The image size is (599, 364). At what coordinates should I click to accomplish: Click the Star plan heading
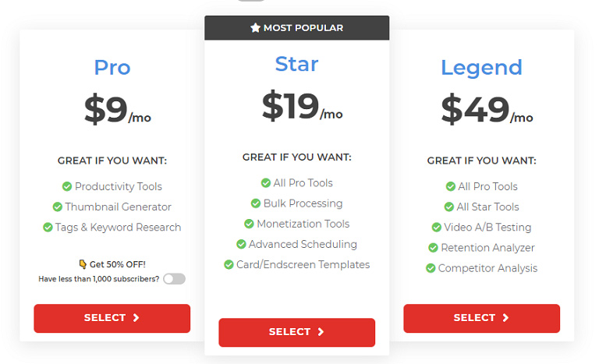pyautogui.click(x=297, y=64)
